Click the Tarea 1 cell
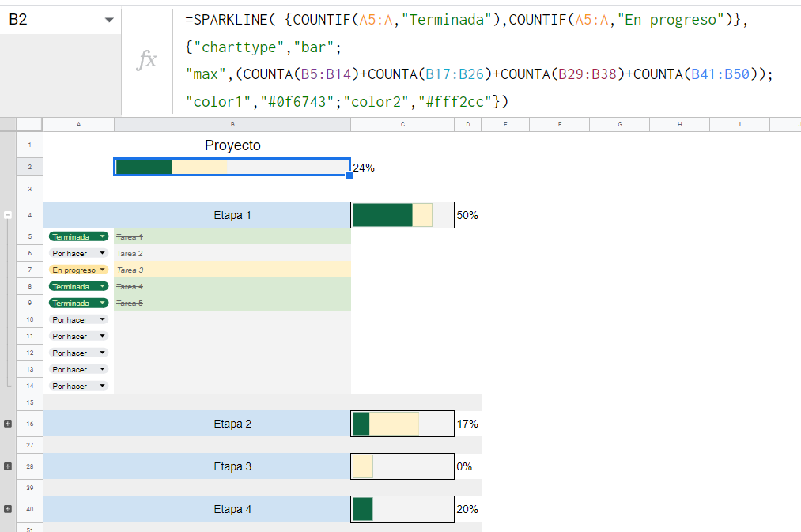The width and height of the screenshot is (801, 532). pyautogui.click(x=232, y=236)
